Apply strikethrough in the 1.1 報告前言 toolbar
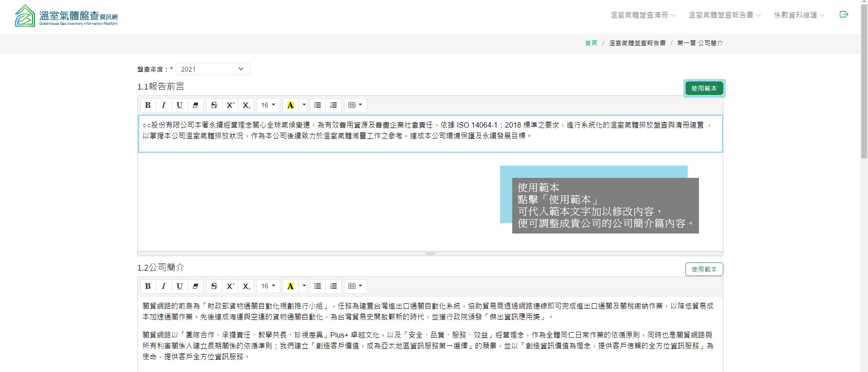Viewport: 868px width, 372px height. [x=214, y=105]
